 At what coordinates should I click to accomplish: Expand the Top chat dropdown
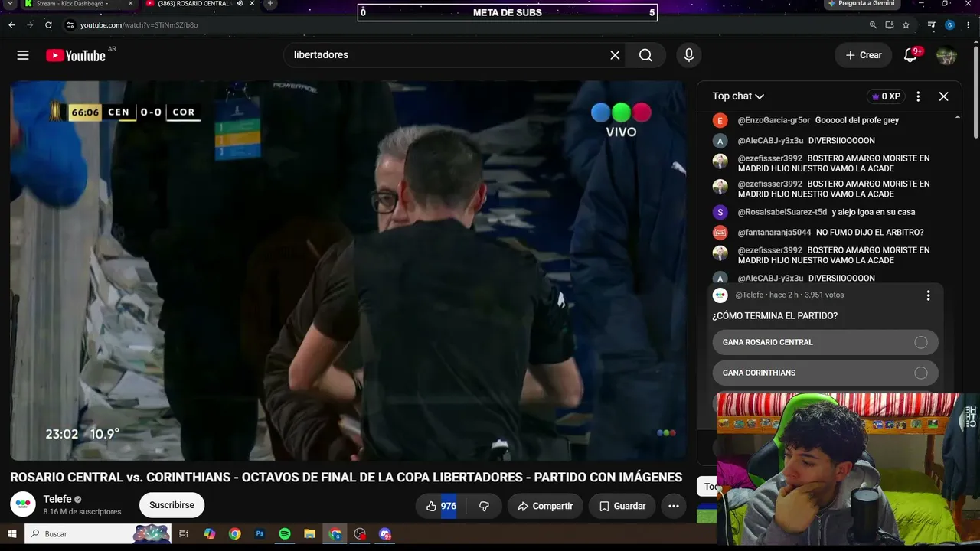pyautogui.click(x=739, y=96)
